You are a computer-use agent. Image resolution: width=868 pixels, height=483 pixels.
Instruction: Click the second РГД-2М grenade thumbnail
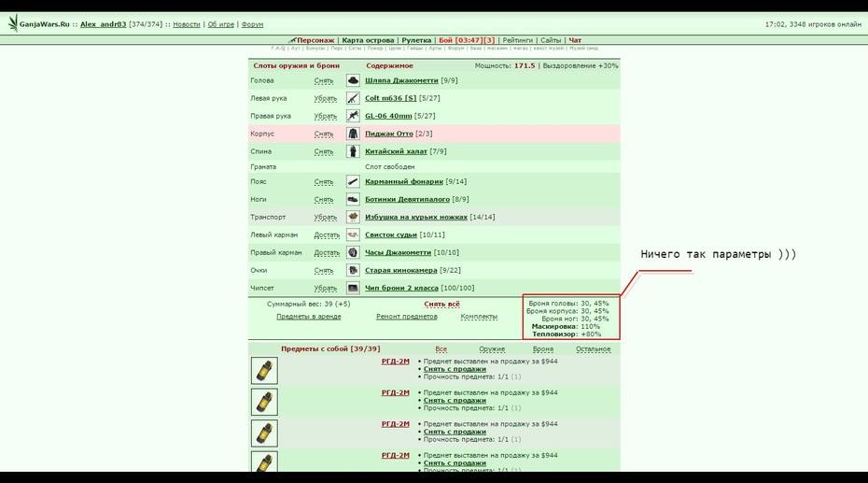point(265,402)
